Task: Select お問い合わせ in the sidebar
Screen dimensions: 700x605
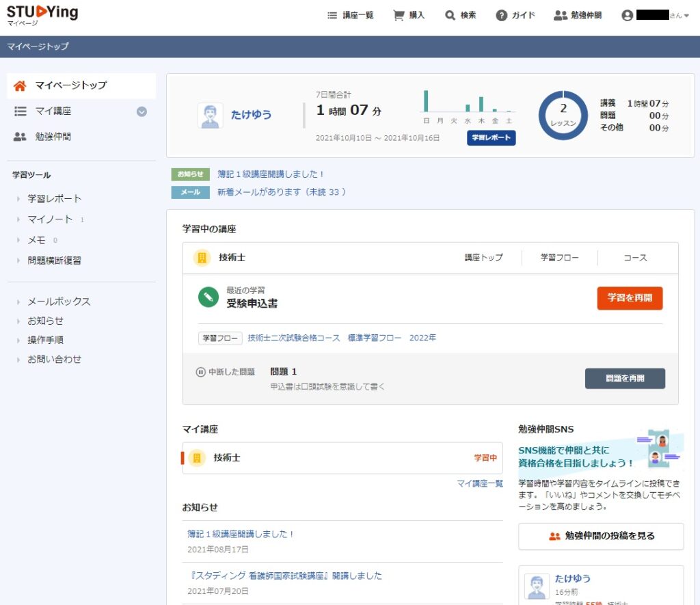Action: (x=55, y=360)
